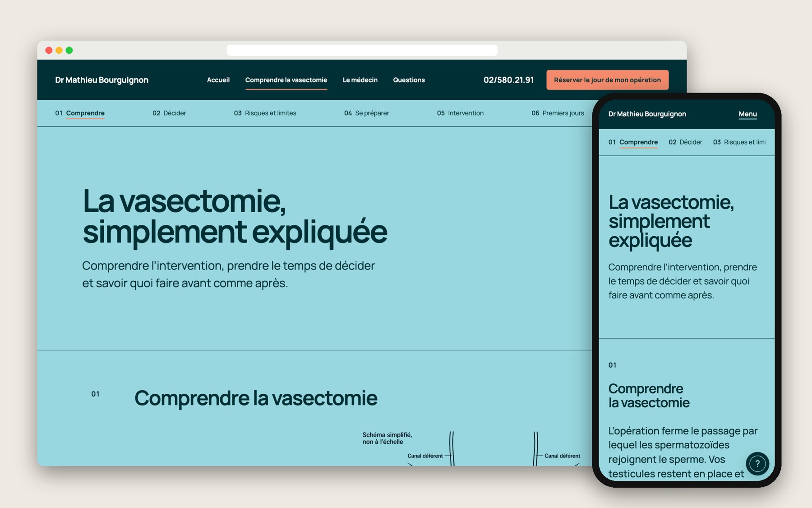Click the Schéma simplifié, non à l'échelle caption
The height and width of the screenshot is (508, 812).
[387, 438]
